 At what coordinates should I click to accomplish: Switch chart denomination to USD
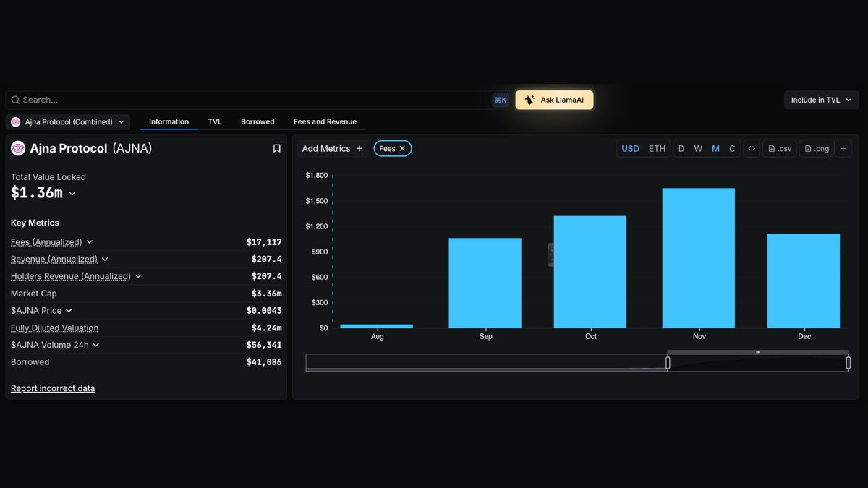[631, 148]
